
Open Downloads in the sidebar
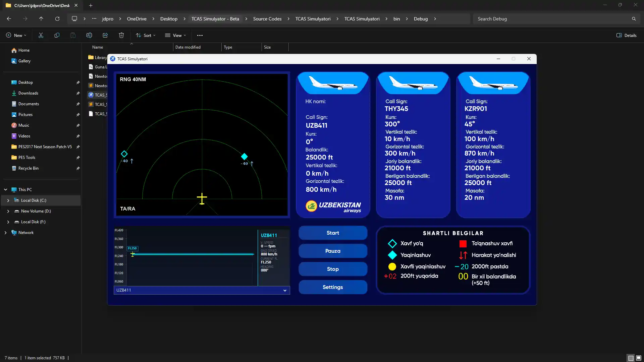(28, 93)
